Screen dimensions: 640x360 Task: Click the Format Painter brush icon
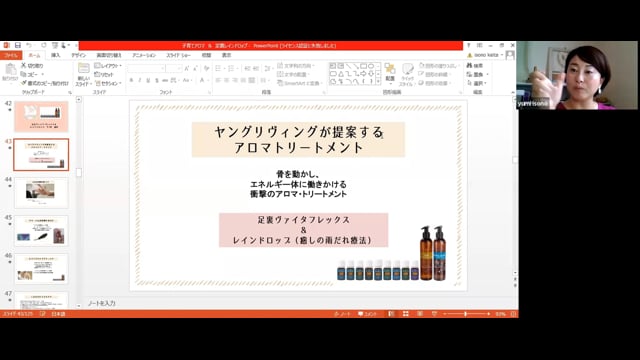tap(24, 83)
